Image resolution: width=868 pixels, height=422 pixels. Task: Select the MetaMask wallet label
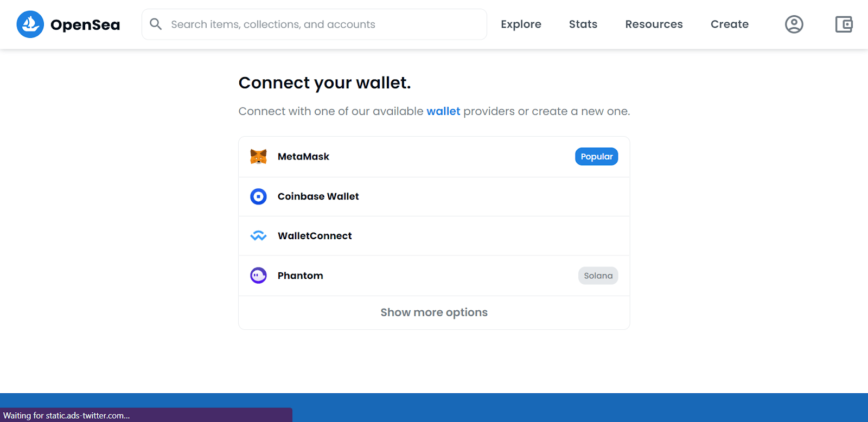pyautogui.click(x=303, y=157)
